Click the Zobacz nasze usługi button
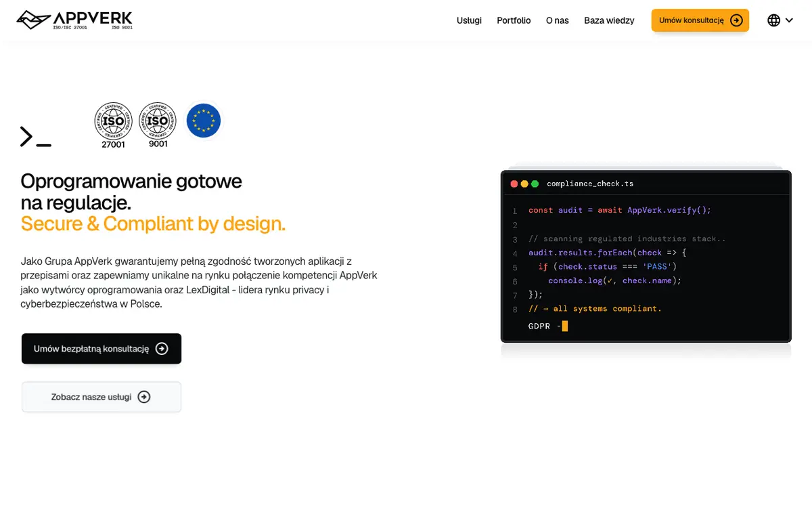The image size is (812, 508). coord(101,397)
